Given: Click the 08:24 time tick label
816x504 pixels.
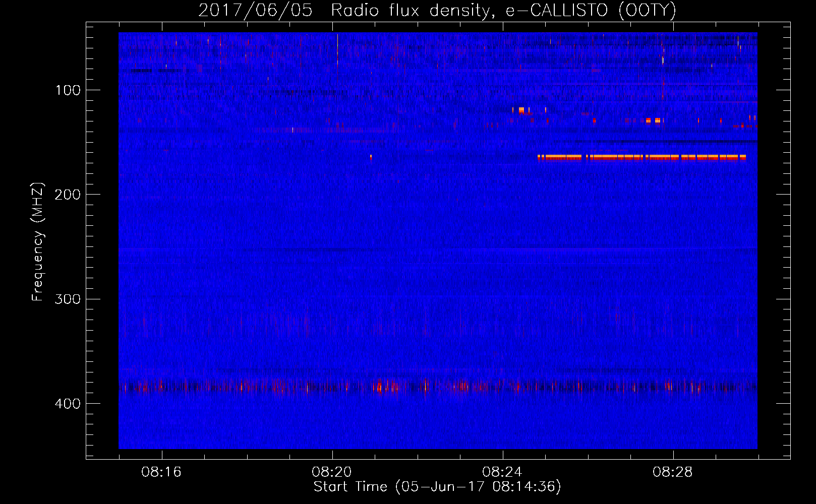Looking at the screenshot, I should (x=502, y=472).
